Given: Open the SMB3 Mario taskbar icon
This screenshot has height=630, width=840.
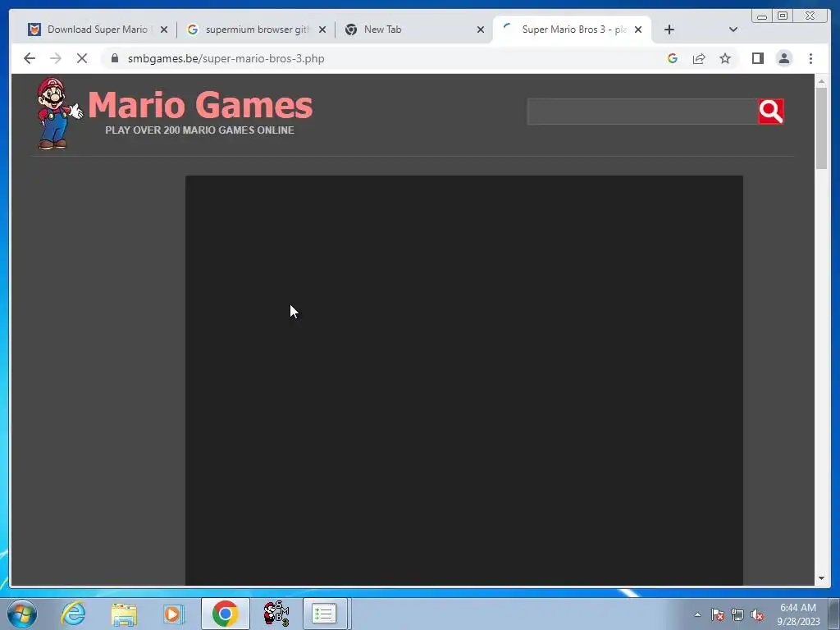Looking at the screenshot, I should [x=276, y=614].
